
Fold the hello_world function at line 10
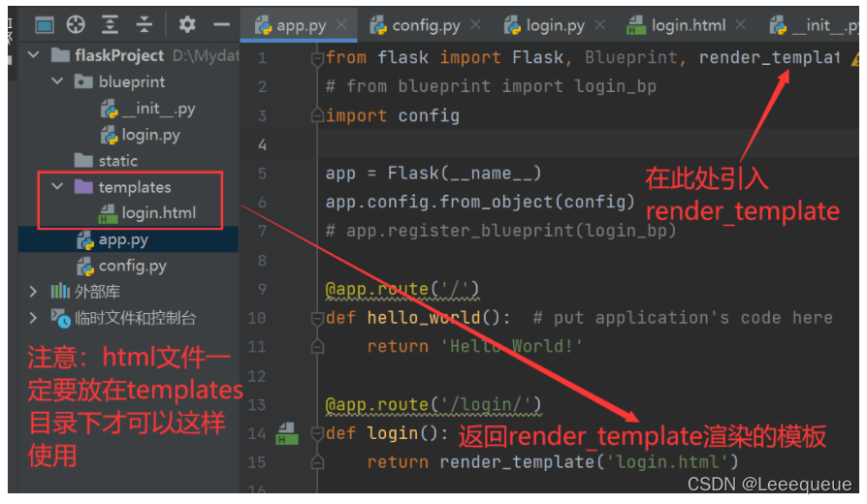point(317,318)
